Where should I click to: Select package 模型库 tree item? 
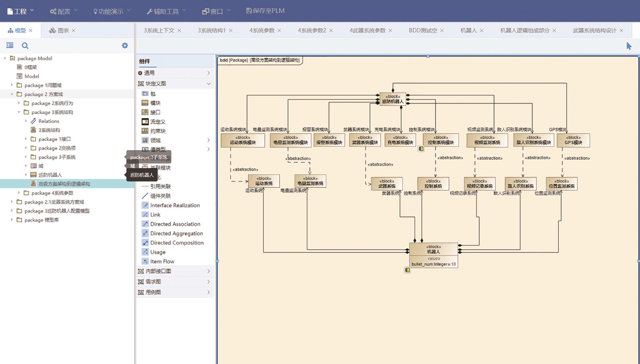[41, 220]
